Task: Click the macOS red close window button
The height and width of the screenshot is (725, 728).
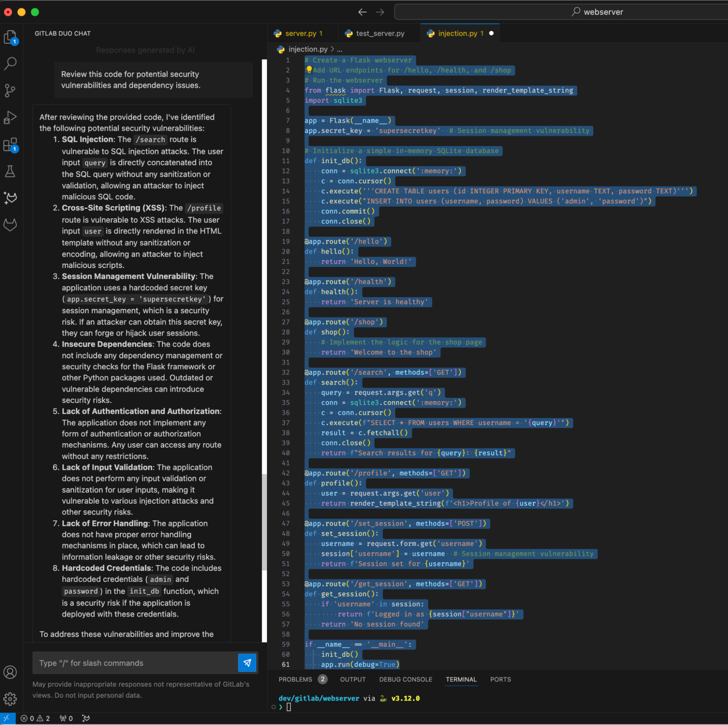Action: [x=8, y=12]
